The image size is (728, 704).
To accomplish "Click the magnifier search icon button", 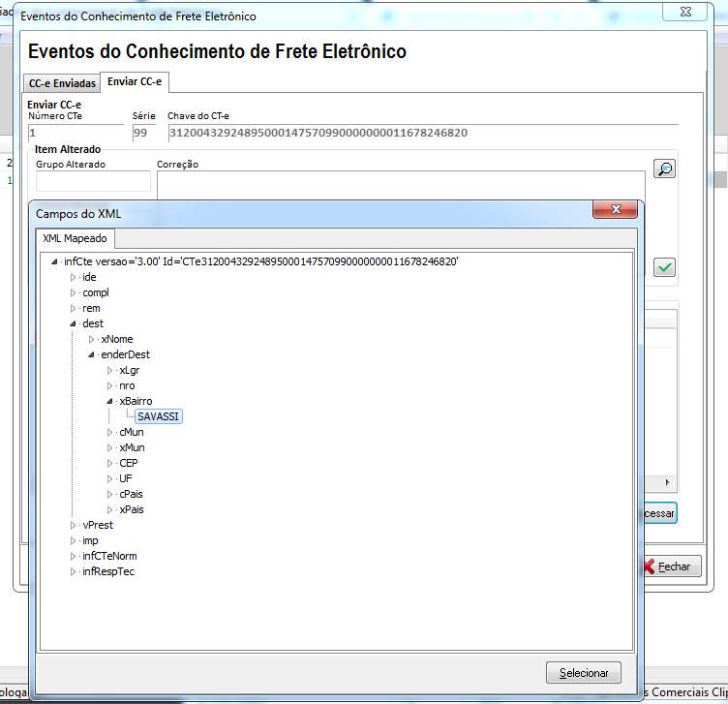I will point(664,168).
